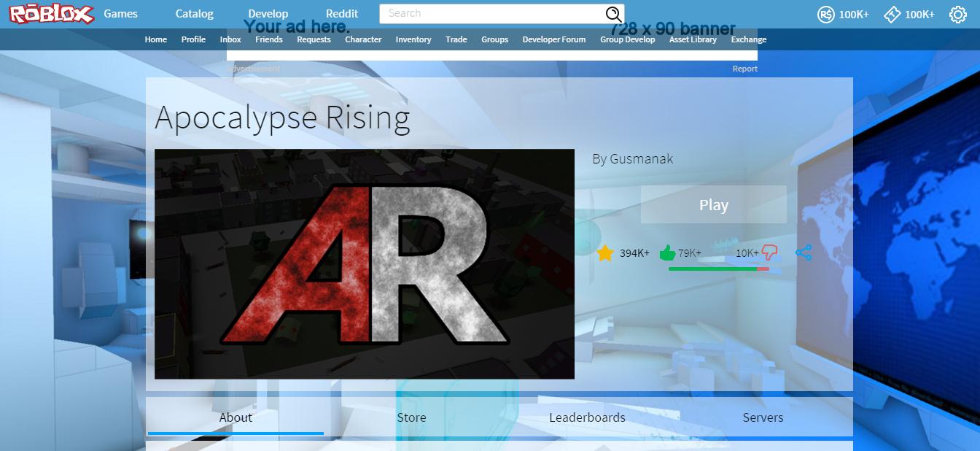The image size is (980, 451).
Task: View the Servers tab
Action: (763, 417)
